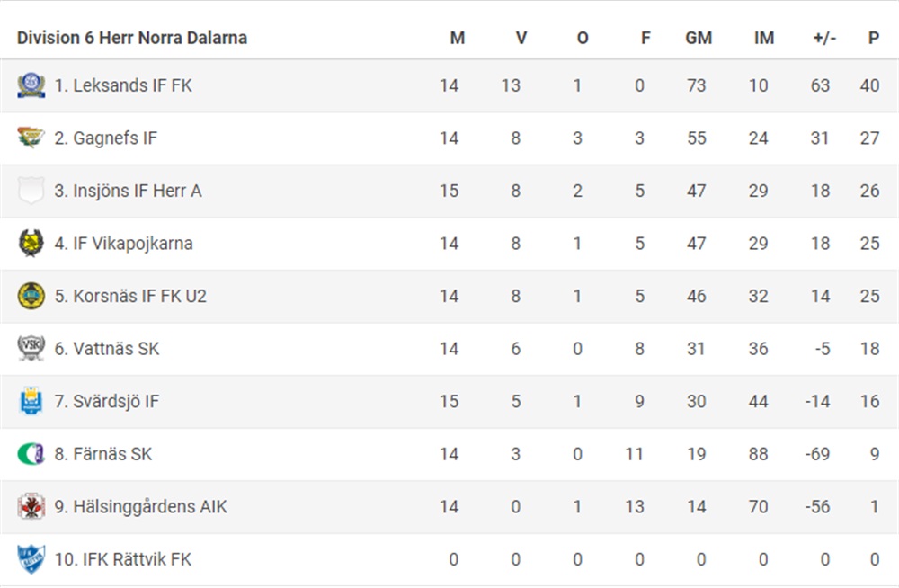Open the Korsnäs IF FK U2 logo

pyautogui.click(x=31, y=296)
